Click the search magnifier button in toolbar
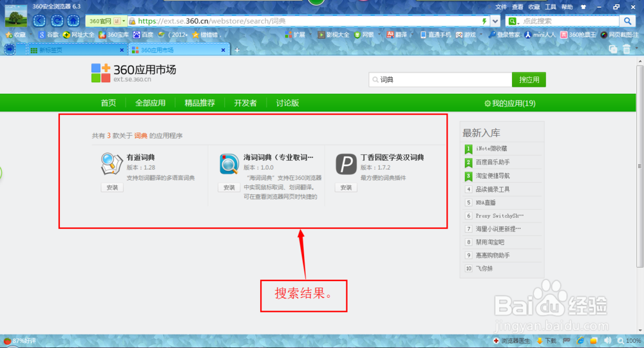644x348 pixels. (627, 21)
